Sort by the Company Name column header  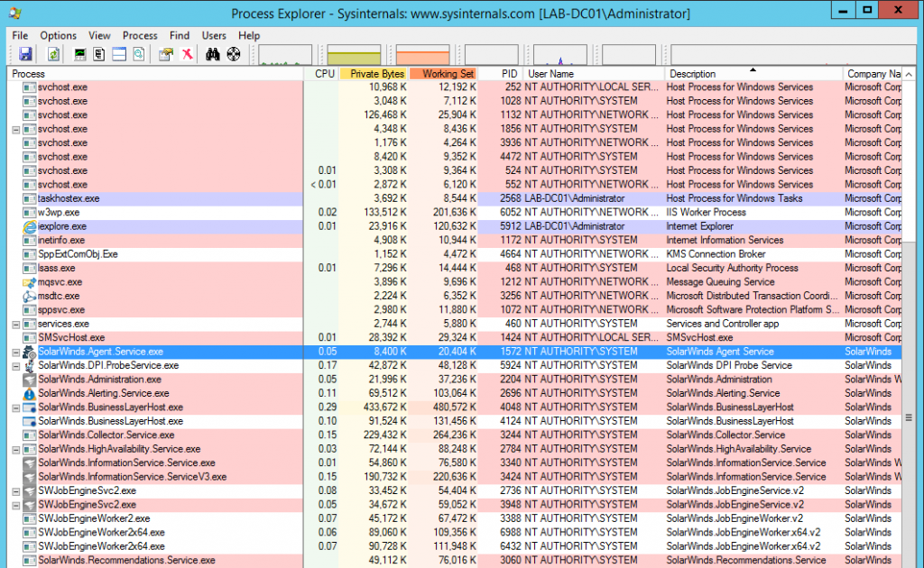pyautogui.click(x=873, y=74)
